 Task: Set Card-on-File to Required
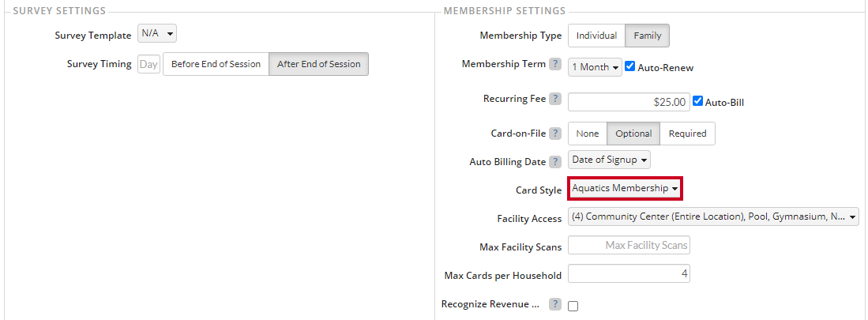click(688, 134)
